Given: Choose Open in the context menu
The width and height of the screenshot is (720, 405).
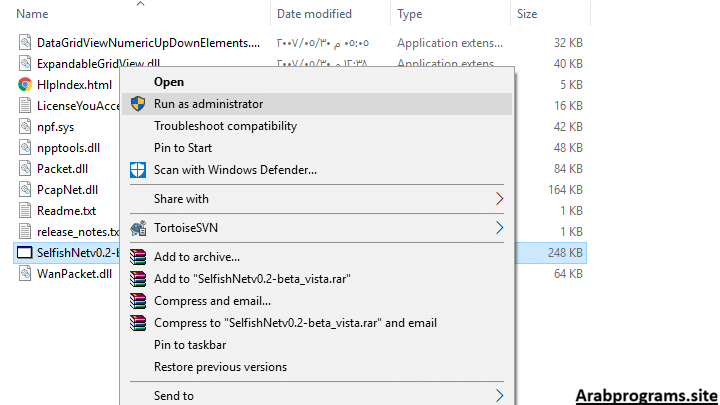Looking at the screenshot, I should pos(317,82).
